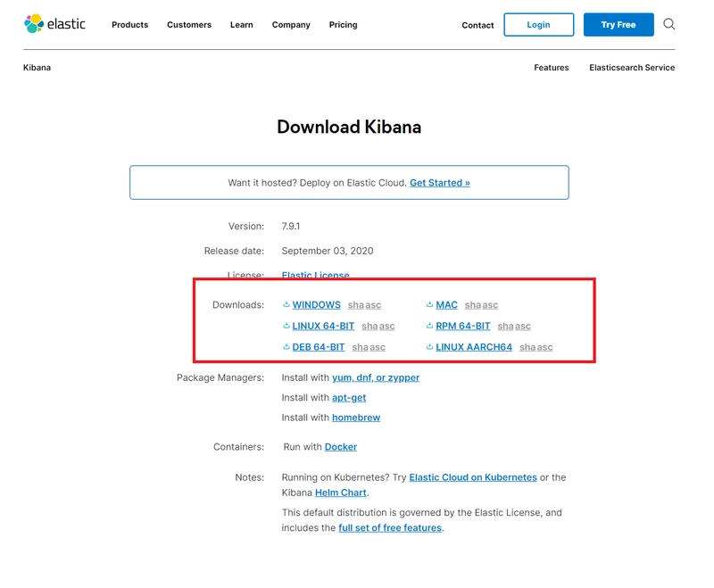This screenshot has height=588, width=714.
Task: Download the LINUX AARCH64 package
Action: (474, 347)
